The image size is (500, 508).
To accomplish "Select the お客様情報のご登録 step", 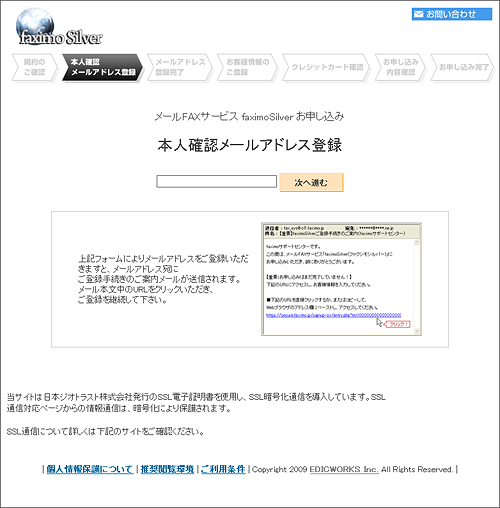I will [247, 67].
